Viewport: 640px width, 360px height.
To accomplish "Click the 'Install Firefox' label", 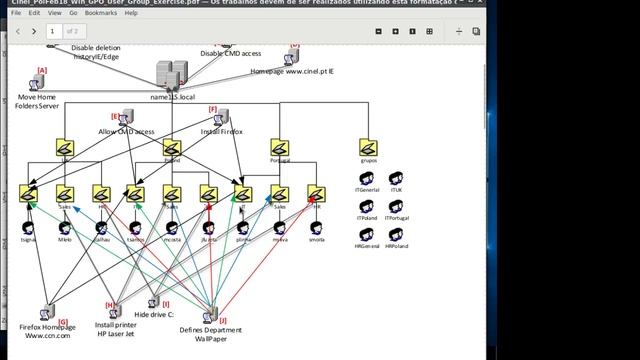I will pyautogui.click(x=222, y=131).
